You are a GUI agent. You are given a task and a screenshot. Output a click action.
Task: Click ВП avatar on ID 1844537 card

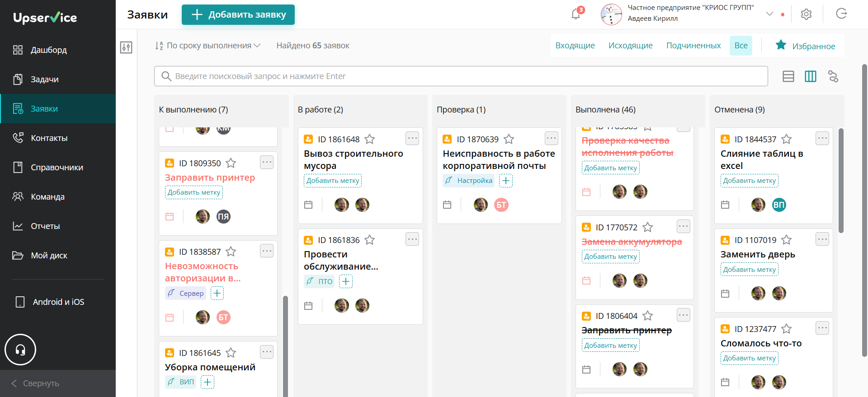click(x=779, y=205)
